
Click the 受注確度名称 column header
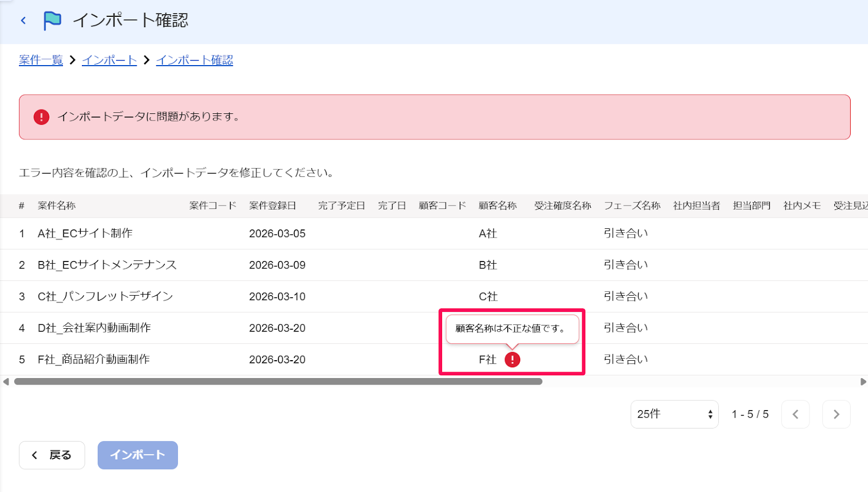click(x=563, y=206)
